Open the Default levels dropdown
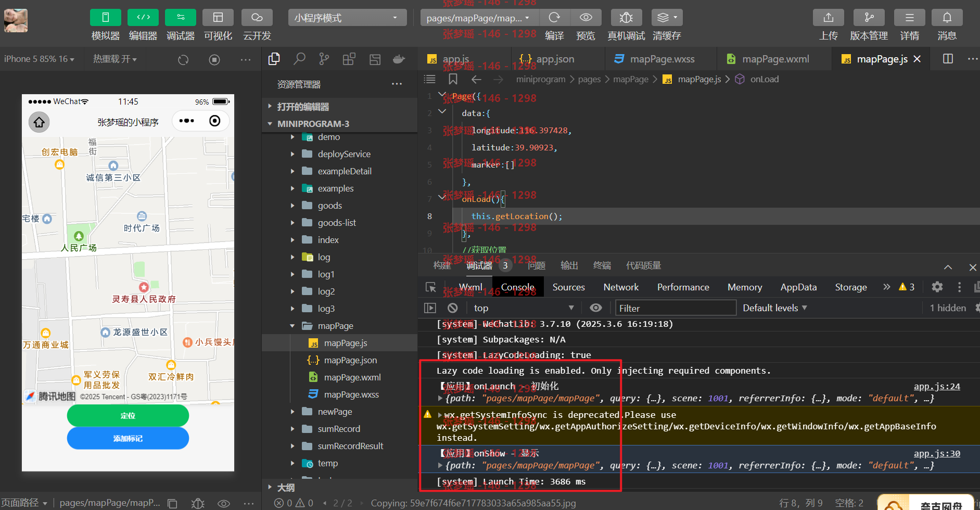Screen dimensions: 980x510 pos(775,308)
